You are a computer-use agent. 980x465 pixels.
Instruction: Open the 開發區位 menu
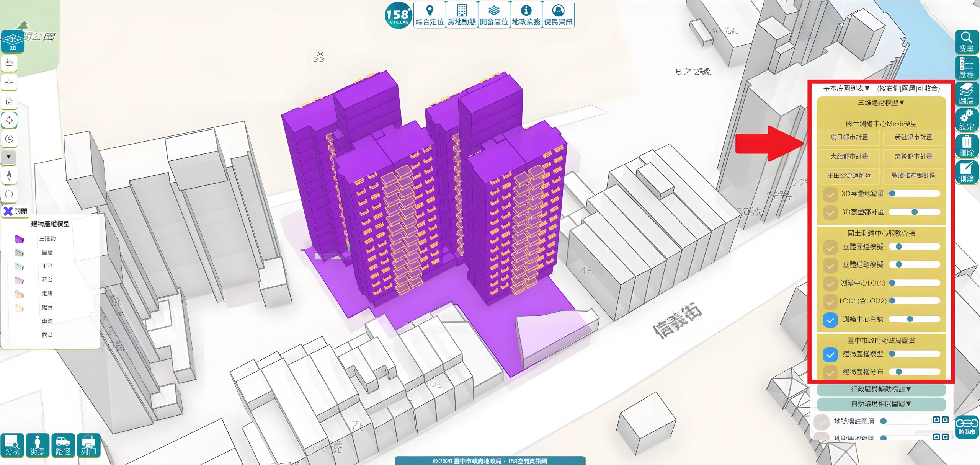click(494, 15)
